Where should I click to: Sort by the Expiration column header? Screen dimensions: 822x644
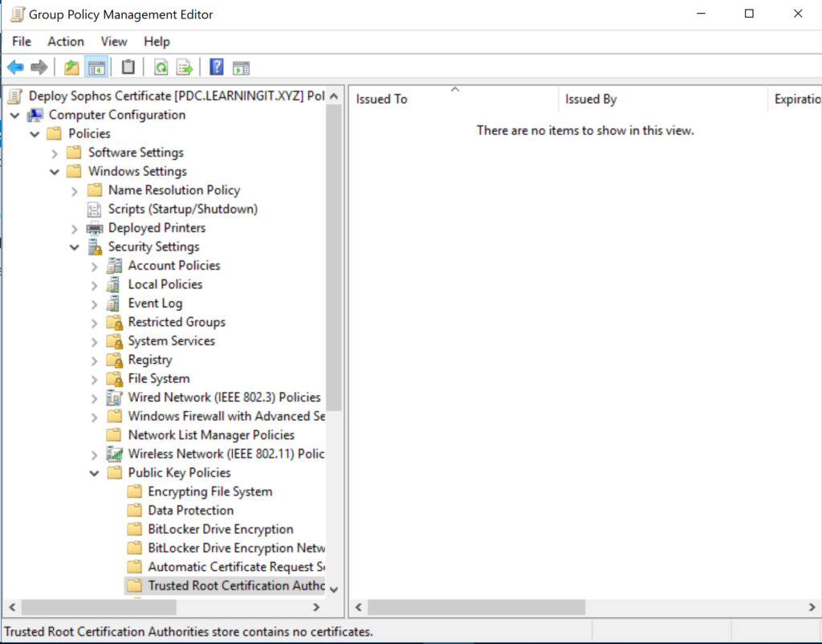point(796,99)
